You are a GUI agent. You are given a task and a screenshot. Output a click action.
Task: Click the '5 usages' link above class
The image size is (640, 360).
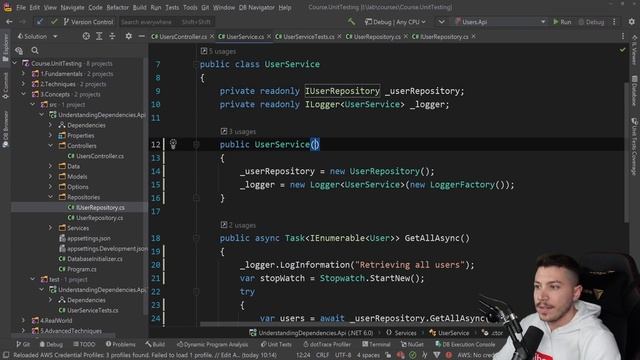click(x=218, y=51)
